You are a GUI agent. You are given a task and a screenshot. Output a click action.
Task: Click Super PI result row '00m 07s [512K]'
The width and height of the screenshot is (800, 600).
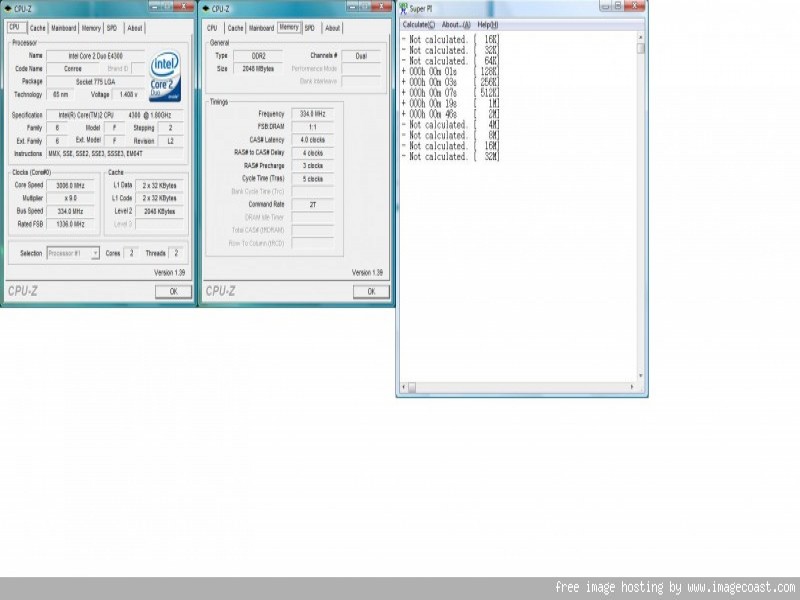[451, 93]
